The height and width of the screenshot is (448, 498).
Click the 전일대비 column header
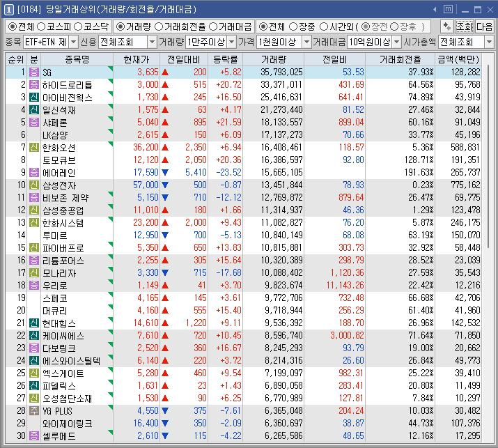coord(184,59)
